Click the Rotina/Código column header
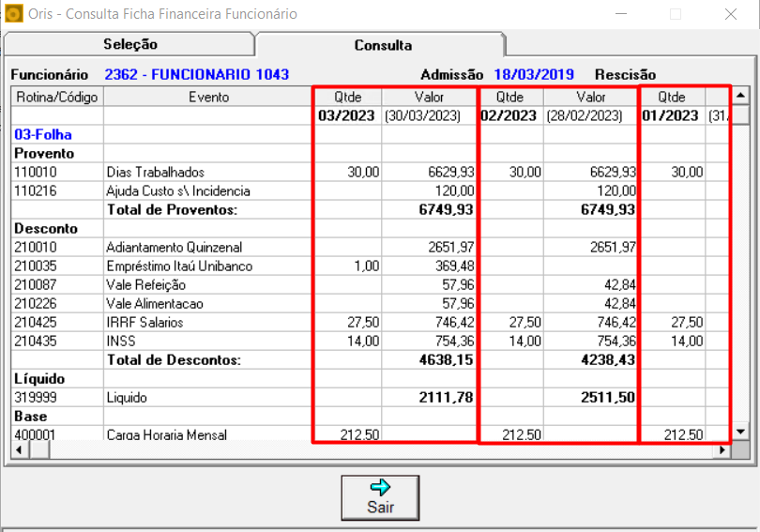 coord(57,97)
